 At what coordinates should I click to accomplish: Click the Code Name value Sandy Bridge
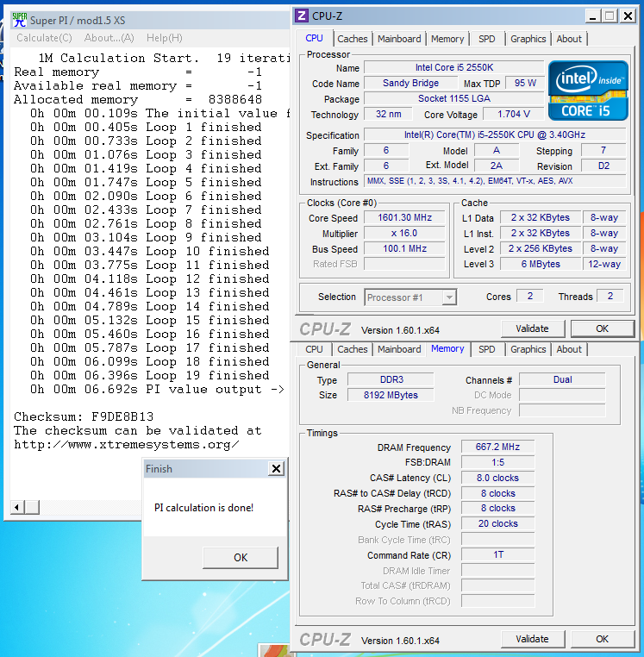[410, 84]
